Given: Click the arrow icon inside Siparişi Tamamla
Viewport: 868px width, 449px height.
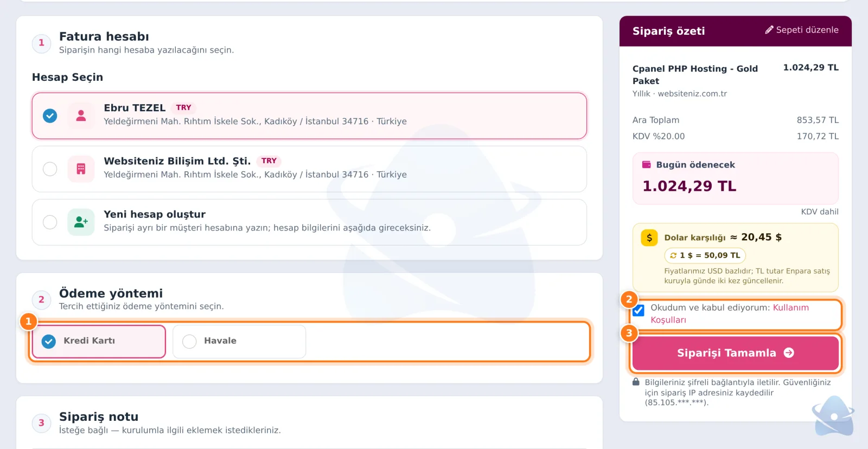Looking at the screenshot, I should (x=789, y=353).
